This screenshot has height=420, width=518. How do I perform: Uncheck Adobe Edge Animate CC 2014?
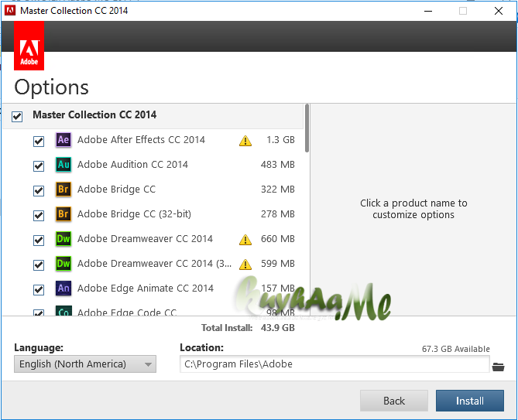[39, 290]
